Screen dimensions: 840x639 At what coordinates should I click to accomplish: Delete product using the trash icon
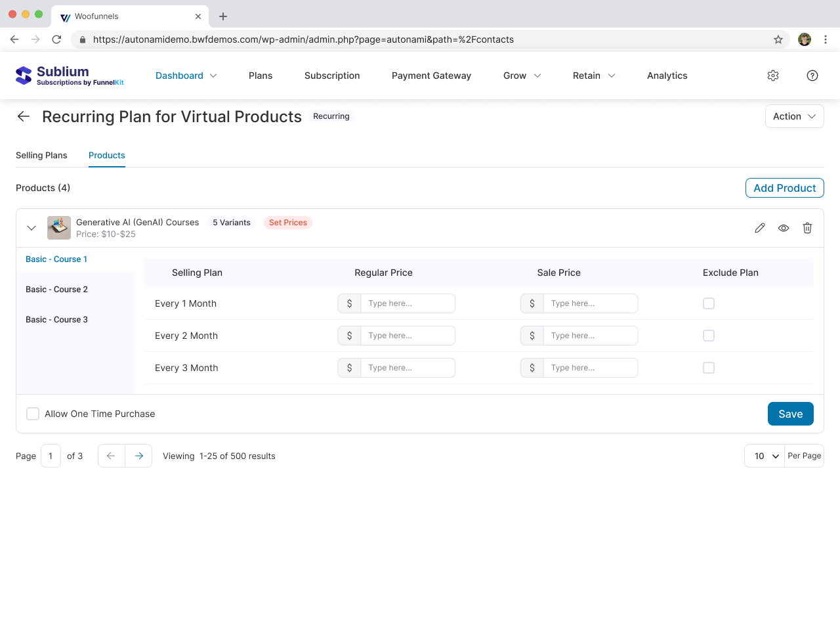pos(807,228)
